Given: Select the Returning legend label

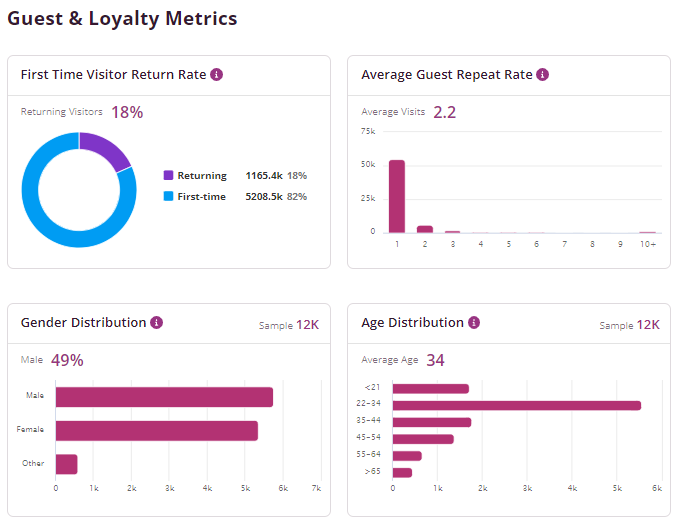Looking at the screenshot, I should point(202,176).
